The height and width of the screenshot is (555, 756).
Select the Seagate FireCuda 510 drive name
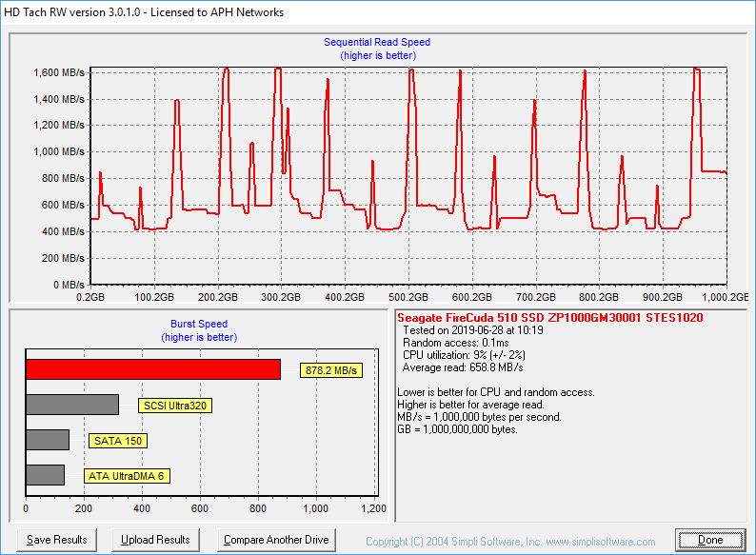[549, 318]
